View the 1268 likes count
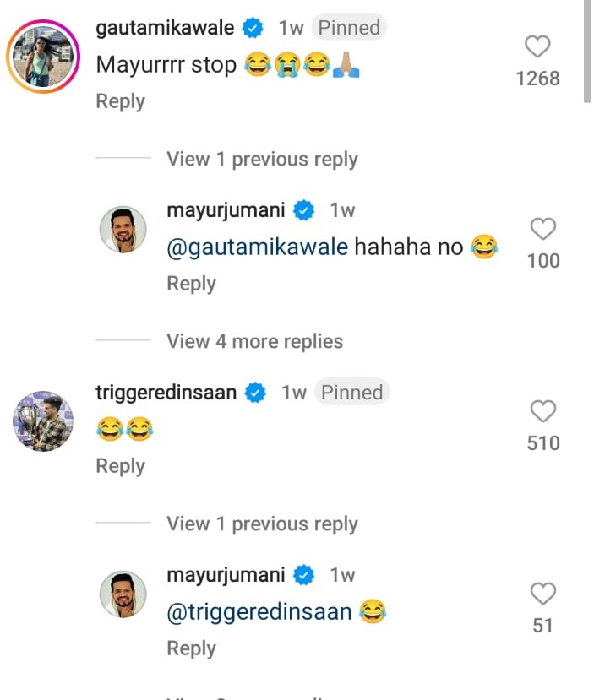 tap(537, 79)
